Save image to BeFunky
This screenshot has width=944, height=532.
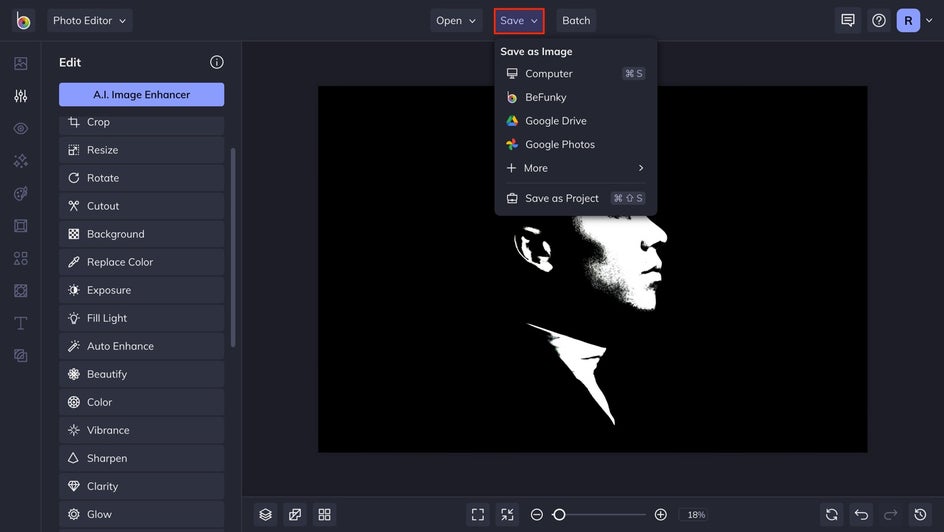576,97
